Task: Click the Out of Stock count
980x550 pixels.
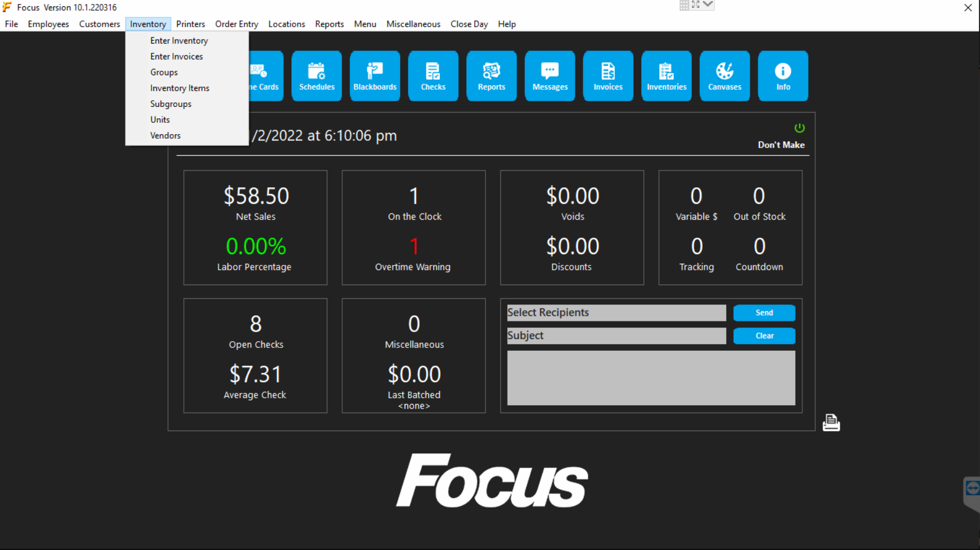Action: (x=759, y=196)
